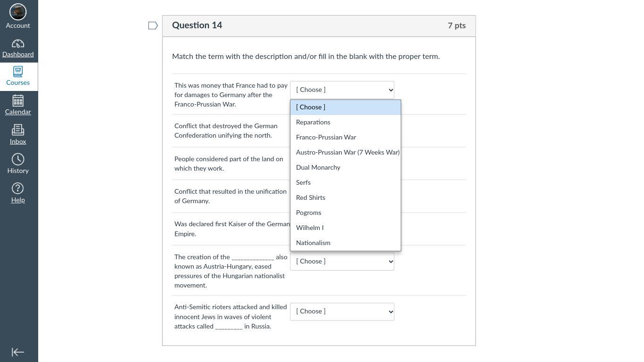Open the Help question mark icon
This screenshot has height=362, width=644.
coord(18,189)
